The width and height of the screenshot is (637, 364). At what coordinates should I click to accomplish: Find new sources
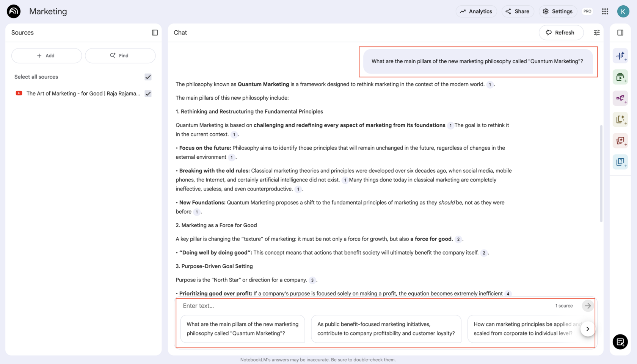click(x=120, y=56)
